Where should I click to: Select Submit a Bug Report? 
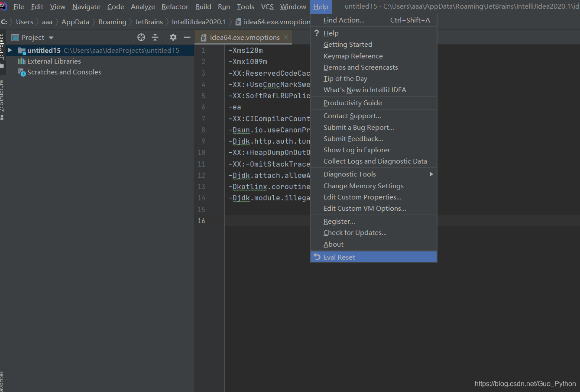tap(374, 127)
